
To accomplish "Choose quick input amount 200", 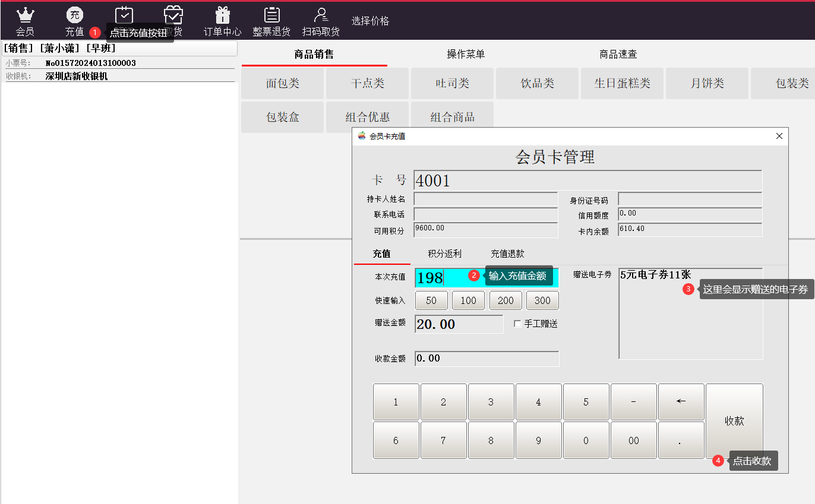I will [x=506, y=300].
